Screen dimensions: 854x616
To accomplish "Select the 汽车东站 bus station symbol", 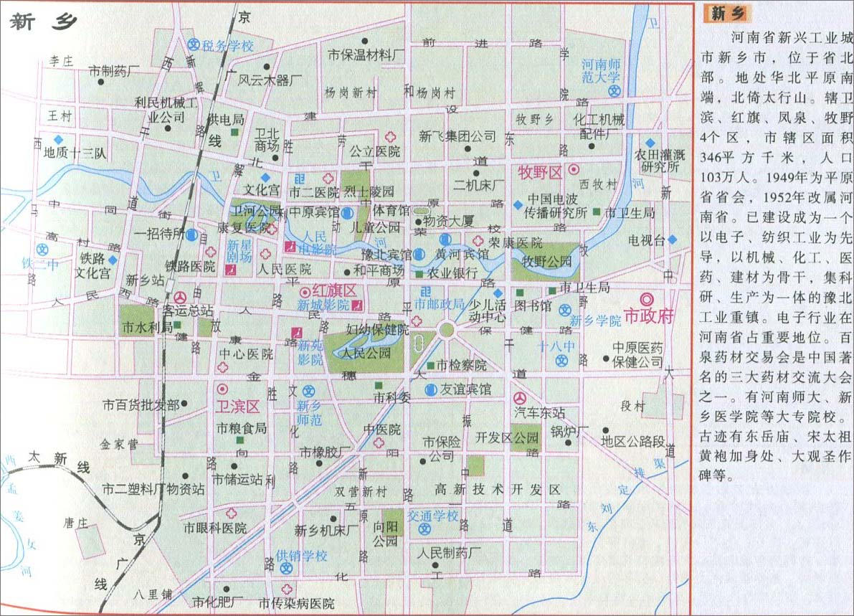I will click(519, 399).
